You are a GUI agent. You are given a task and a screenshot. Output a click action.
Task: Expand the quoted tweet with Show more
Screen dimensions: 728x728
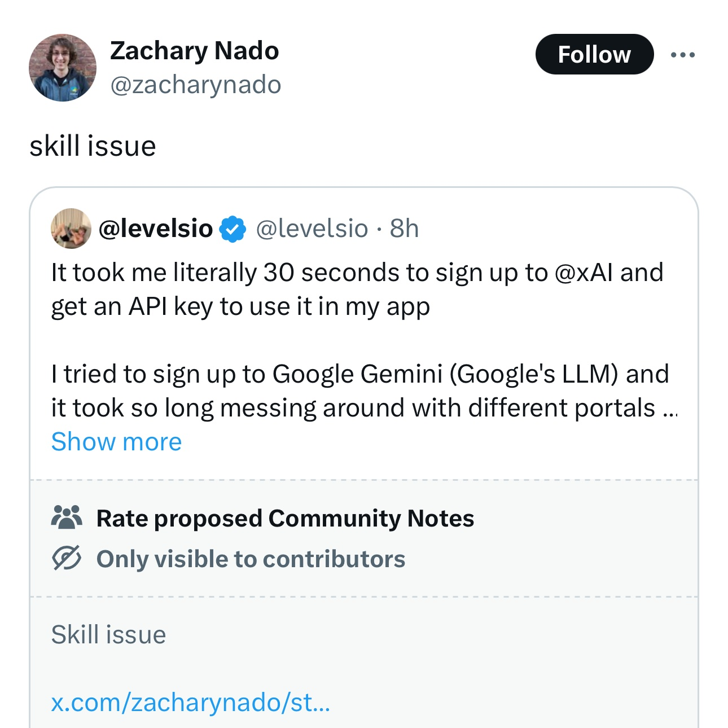pyautogui.click(x=116, y=441)
